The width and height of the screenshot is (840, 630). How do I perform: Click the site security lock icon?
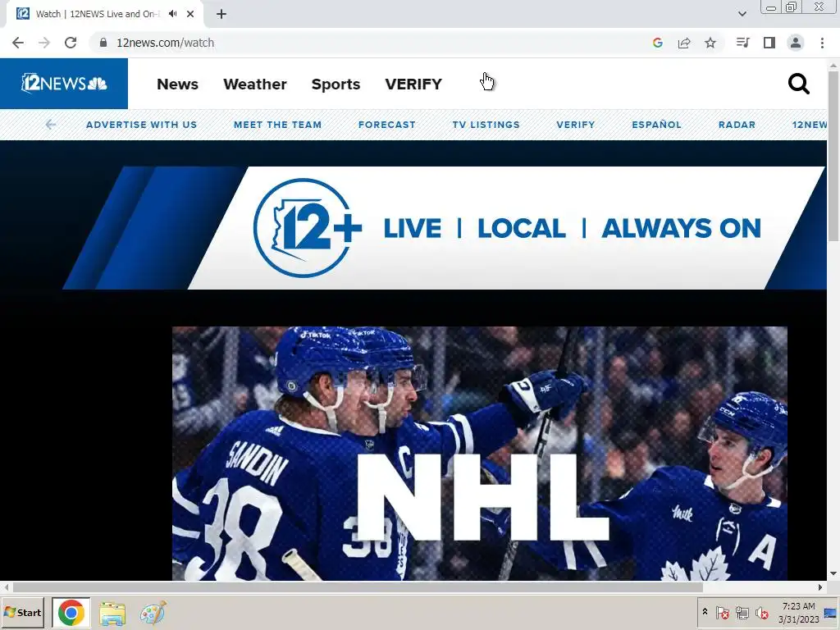103,43
